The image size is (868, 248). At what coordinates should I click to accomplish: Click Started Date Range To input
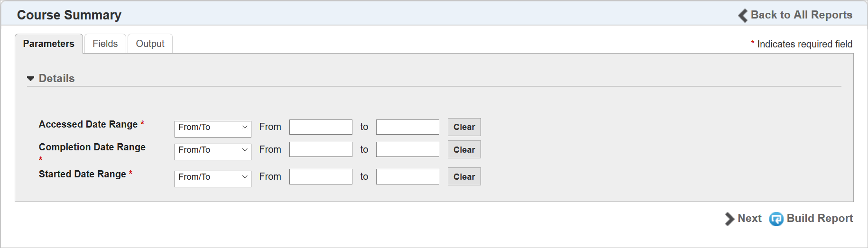click(407, 177)
